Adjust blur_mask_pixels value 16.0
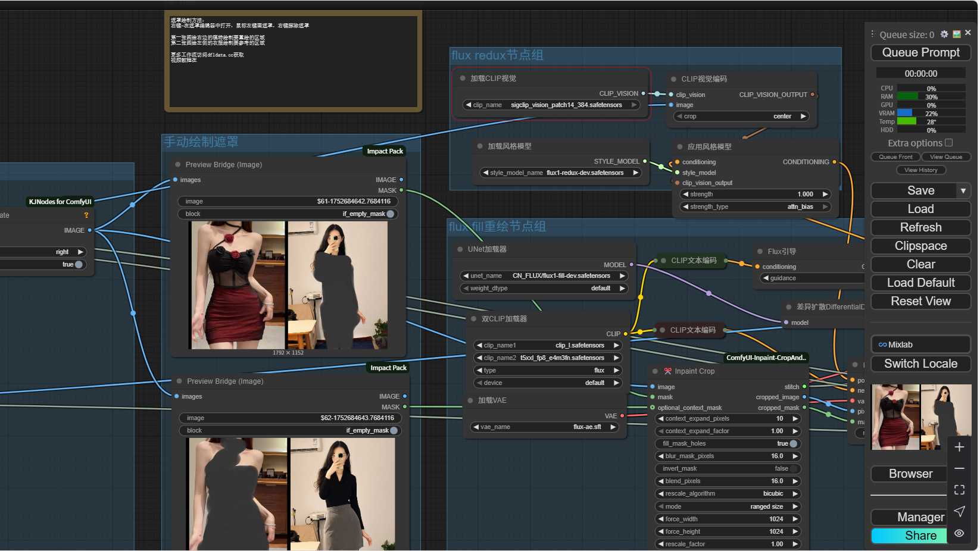The image size is (980, 551). [x=728, y=456]
